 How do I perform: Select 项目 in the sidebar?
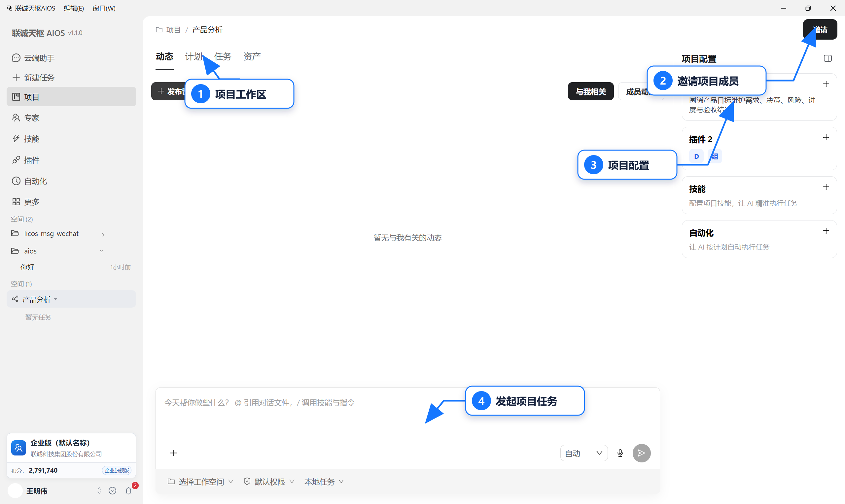coord(71,97)
